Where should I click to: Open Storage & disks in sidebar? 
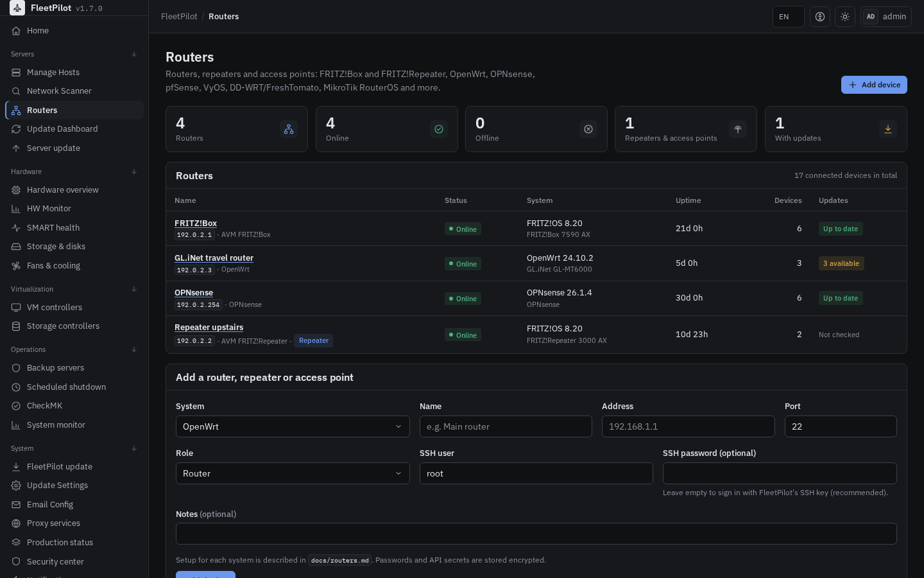click(74, 247)
